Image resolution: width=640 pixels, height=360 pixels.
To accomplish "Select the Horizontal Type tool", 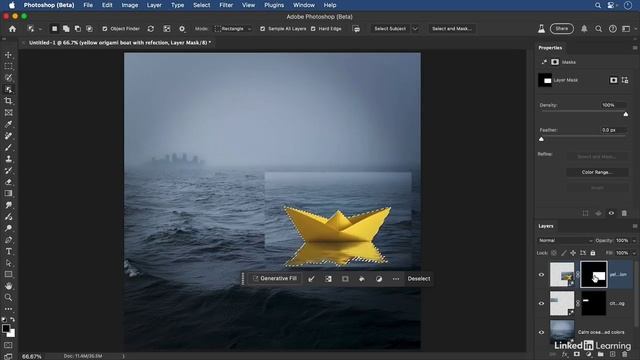I will 8,251.
